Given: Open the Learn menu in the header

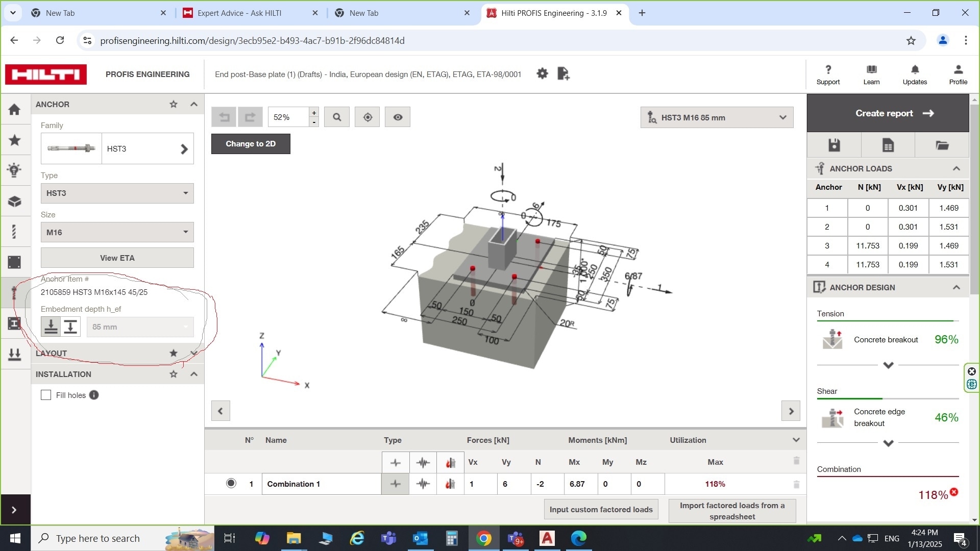Looking at the screenshot, I should [871, 74].
